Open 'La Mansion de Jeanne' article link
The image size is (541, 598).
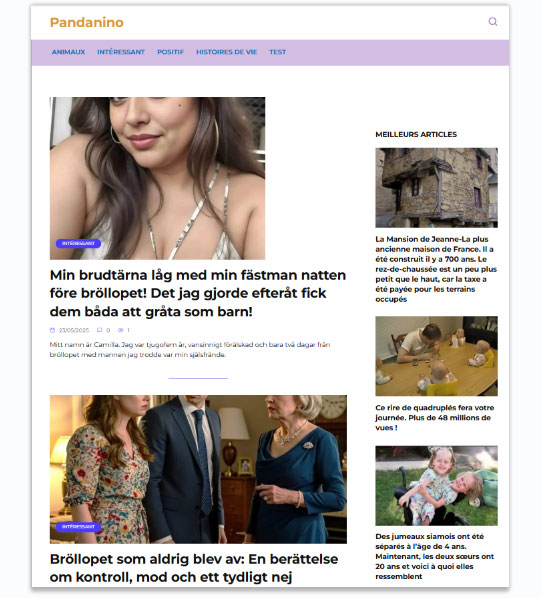pos(436,269)
